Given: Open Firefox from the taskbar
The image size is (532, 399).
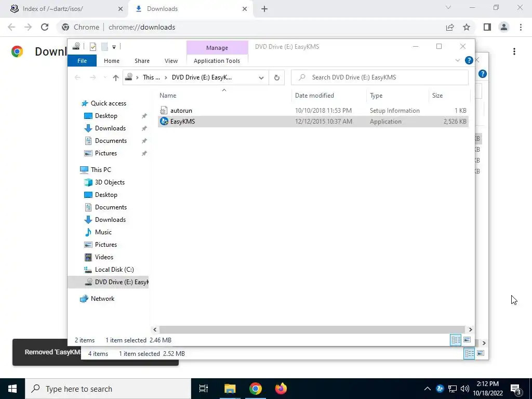Looking at the screenshot, I should tap(281, 389).
